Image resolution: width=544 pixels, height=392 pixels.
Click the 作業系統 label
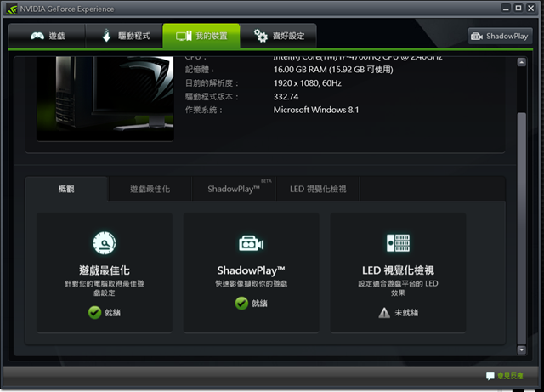(x=204, y=110)
